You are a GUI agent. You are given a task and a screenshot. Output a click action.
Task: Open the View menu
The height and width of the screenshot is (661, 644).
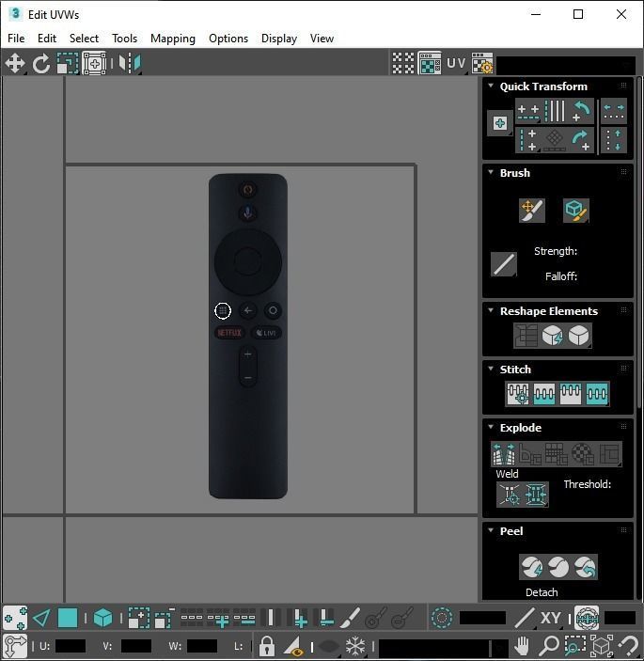pyautogui.click(x=322, y=39)
